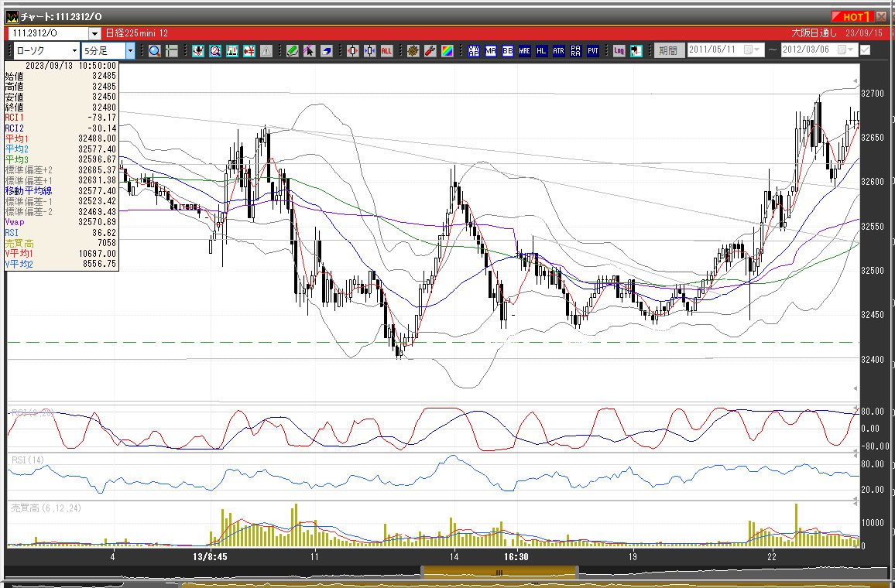The image size is (895, 588).
Task: Toggle the HL high-low indicator
Action: [x=542, y=51]
